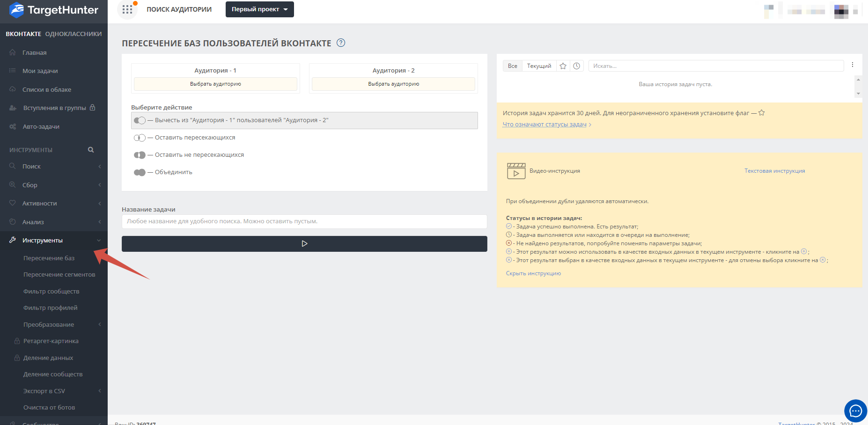This screenshot has height=425, width=868.
Task: Open the Текстовая инструкция link
Action: coord(774,171)
